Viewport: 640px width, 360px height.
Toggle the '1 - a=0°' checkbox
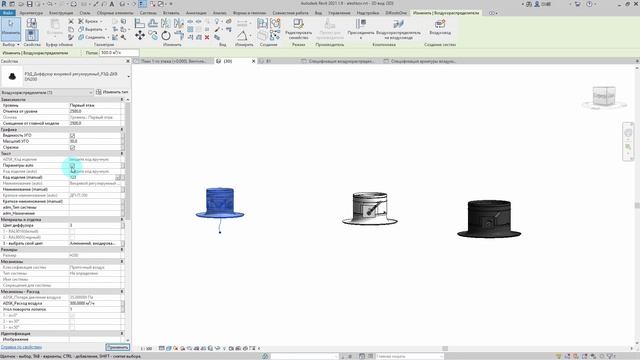[x=72, y=316]
